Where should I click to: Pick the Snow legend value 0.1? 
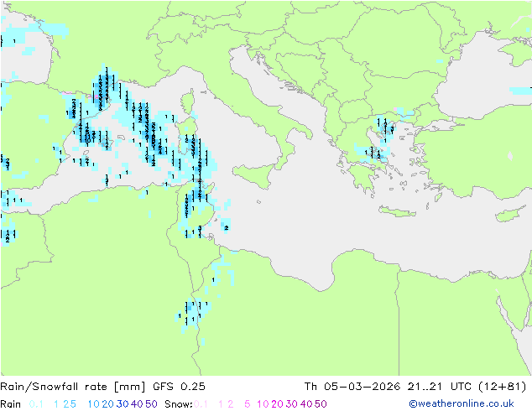[201, 404]
